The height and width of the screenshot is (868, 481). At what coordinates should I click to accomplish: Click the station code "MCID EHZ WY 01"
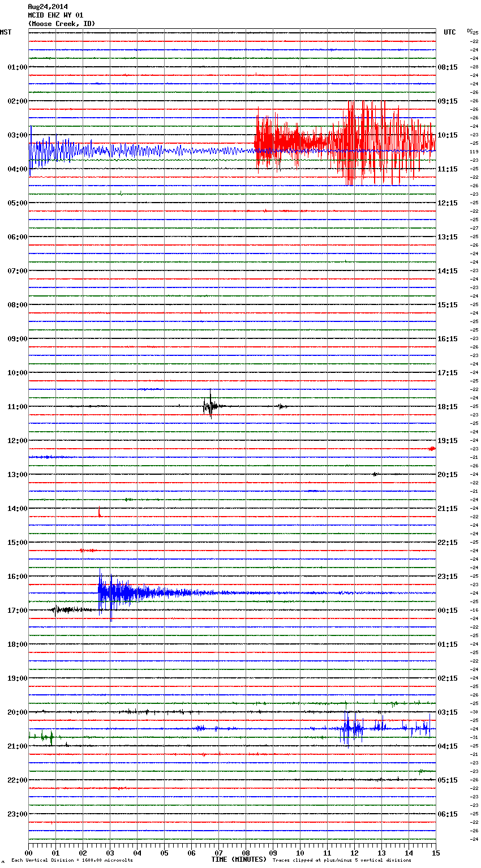(x=55, y=15)
